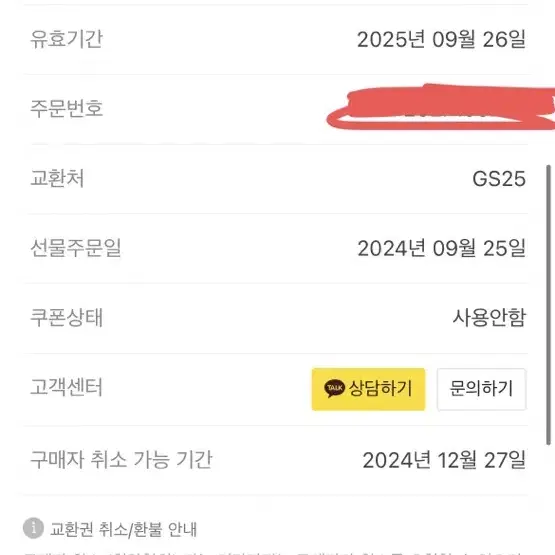Image resolution: width=555 pixels, height=555 pixels.
Task: Click the red-scribbled order number value
Action: pos(441,107)
